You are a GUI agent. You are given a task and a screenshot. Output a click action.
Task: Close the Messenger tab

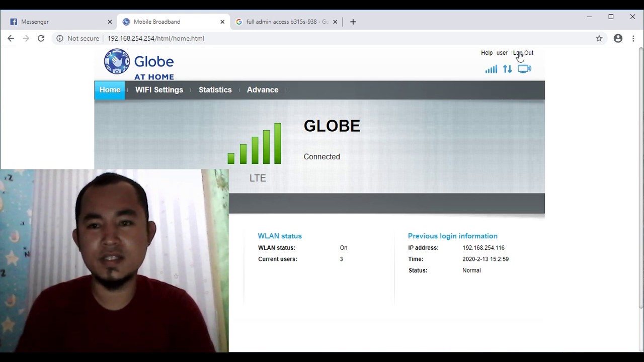110,22
